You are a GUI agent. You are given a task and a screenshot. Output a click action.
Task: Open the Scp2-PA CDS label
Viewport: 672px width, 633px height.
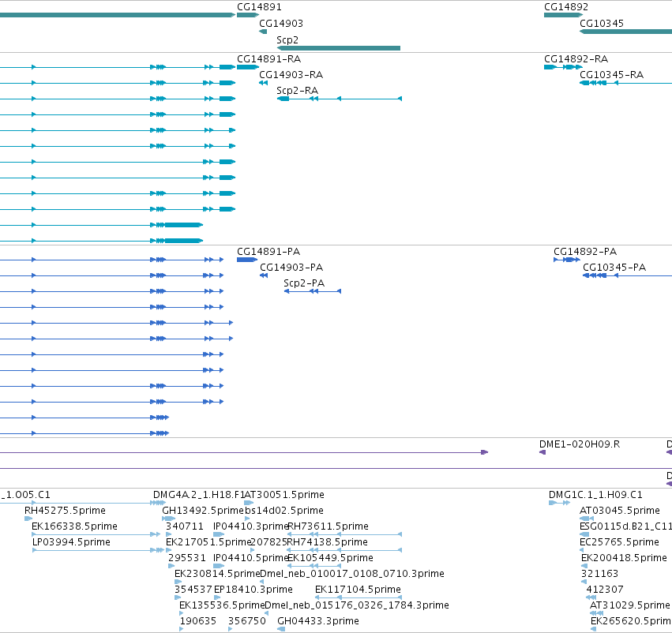304,283
